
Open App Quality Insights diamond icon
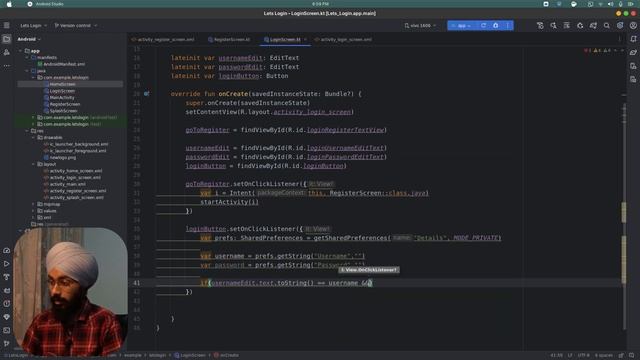click(7, 317)
